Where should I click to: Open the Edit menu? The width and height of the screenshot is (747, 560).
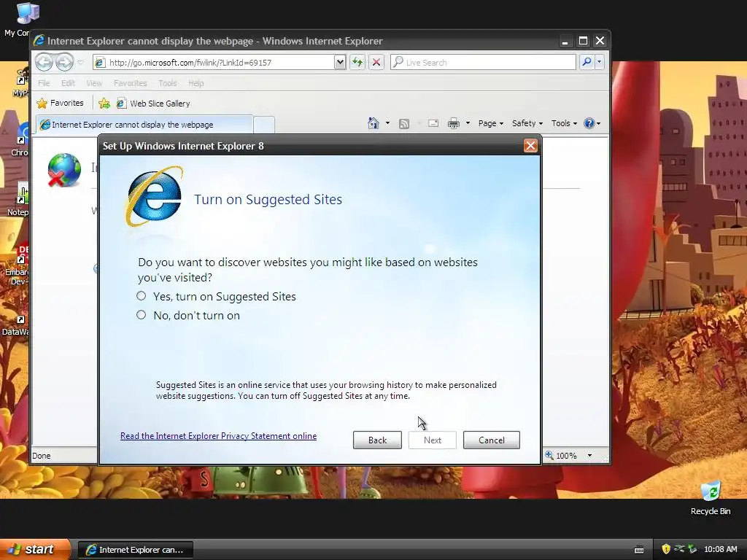pos(68,83)
